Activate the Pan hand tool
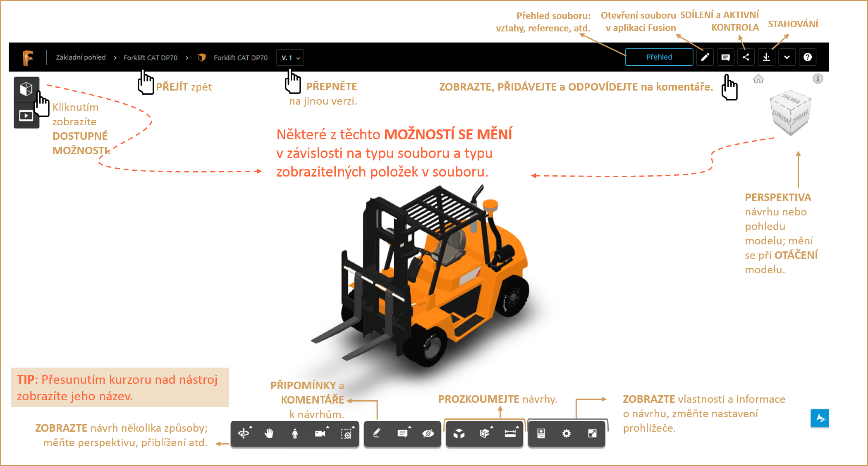 pyautogui.click(x=269, y=433)
